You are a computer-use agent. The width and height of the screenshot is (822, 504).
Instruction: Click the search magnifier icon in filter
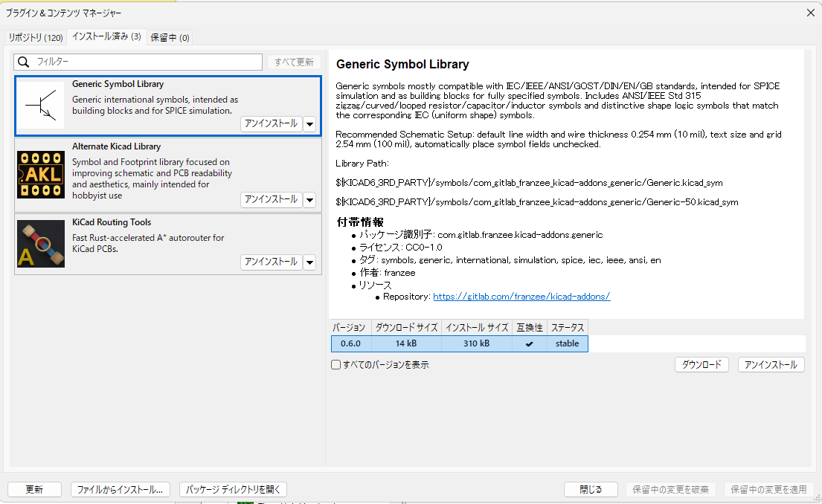(24, 62)
